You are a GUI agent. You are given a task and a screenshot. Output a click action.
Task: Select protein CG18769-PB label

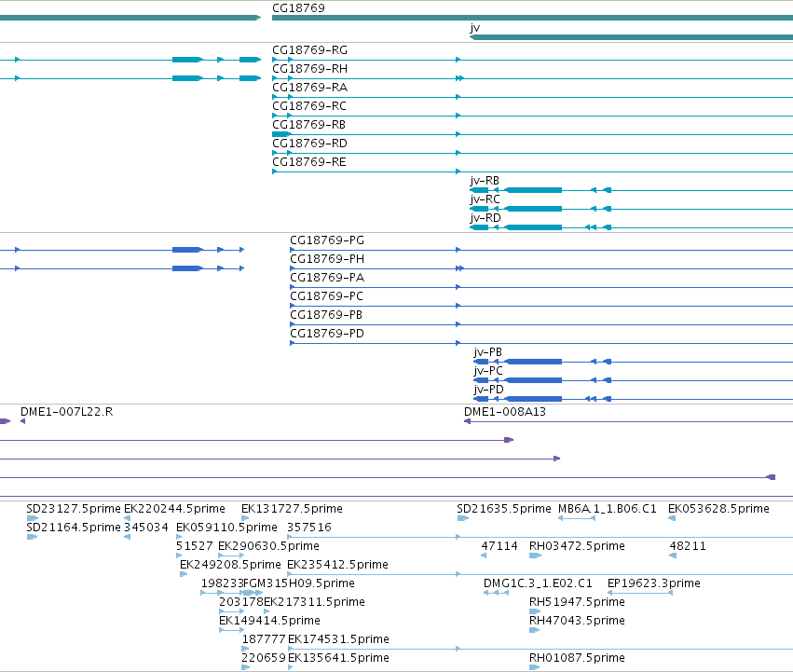326,315
